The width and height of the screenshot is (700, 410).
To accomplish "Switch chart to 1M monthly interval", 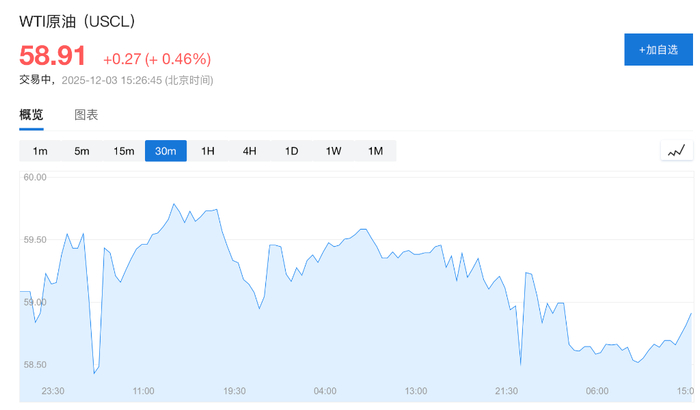I will [x=376, y=151].
